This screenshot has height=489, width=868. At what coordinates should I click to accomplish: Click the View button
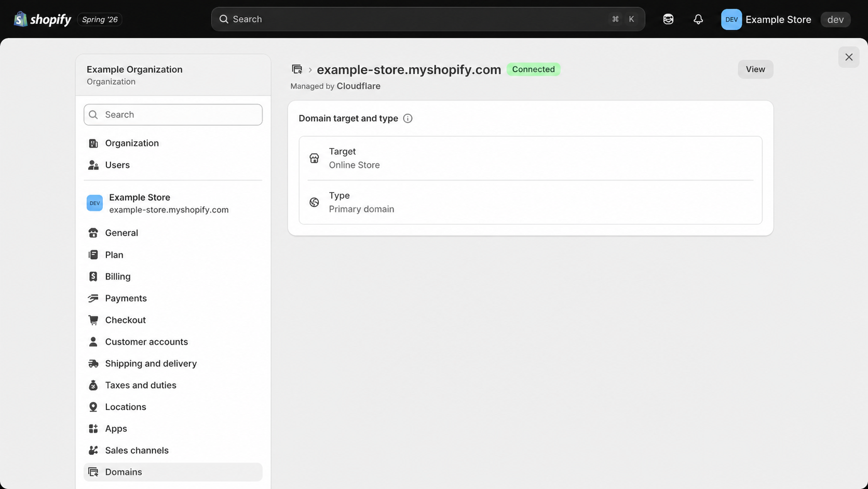[755, 69]
